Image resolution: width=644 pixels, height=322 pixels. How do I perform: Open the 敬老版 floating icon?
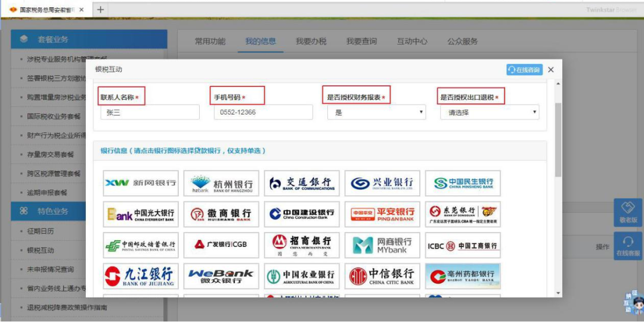point(628,212)
